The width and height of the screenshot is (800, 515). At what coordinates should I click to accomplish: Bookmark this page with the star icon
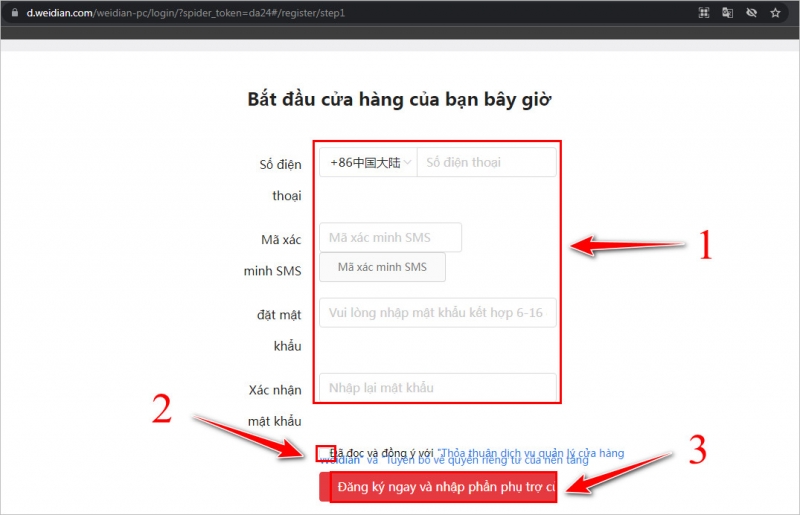[776, 13]
